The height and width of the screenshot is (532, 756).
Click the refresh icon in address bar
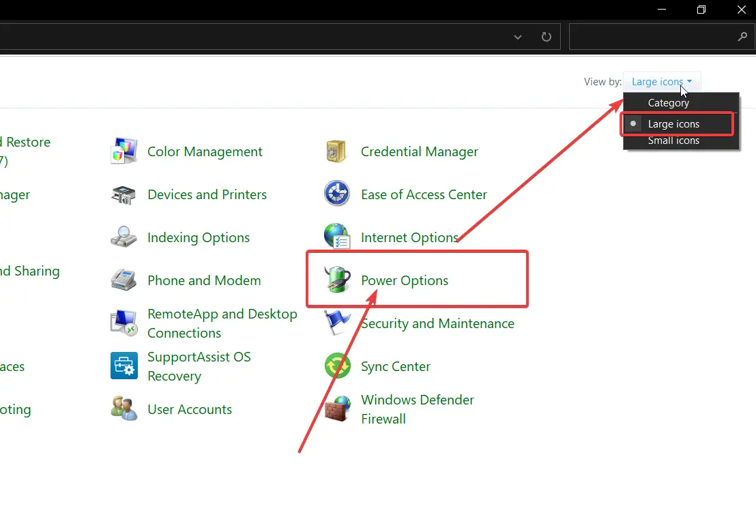pyautogui.click(x=547, y=37)
